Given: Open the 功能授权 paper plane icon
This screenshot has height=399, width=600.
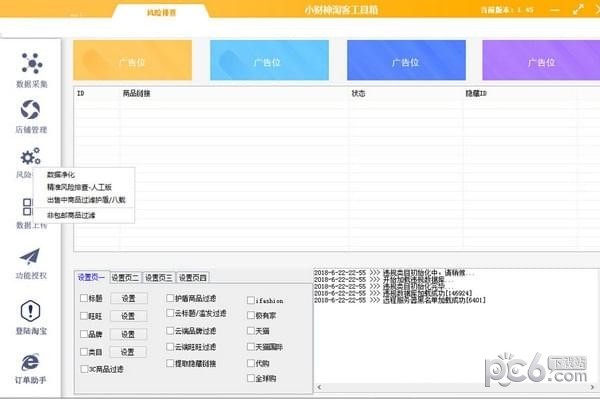Looking at the screenshot, I should click(30, 257).
